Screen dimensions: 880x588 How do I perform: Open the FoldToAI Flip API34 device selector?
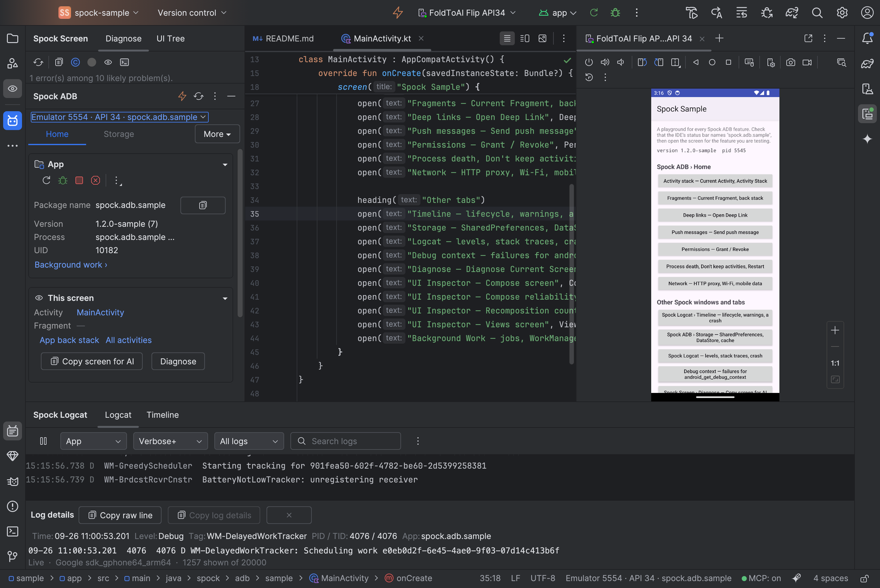(467, 13)
